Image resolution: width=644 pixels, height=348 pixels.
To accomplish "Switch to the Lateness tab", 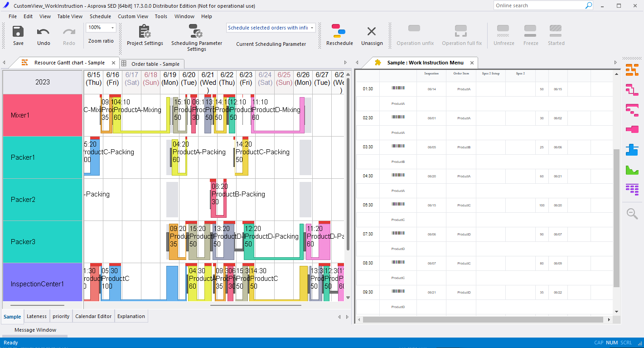I will tap(36, 316).
